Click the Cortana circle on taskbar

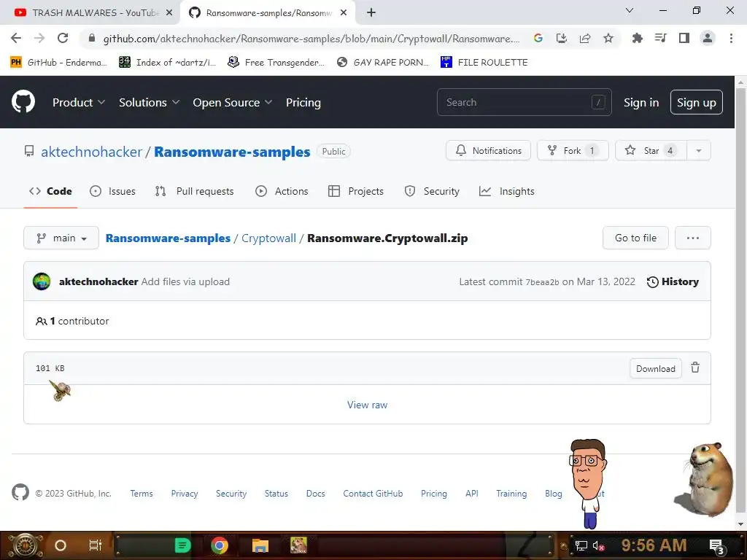click(61, 545)
